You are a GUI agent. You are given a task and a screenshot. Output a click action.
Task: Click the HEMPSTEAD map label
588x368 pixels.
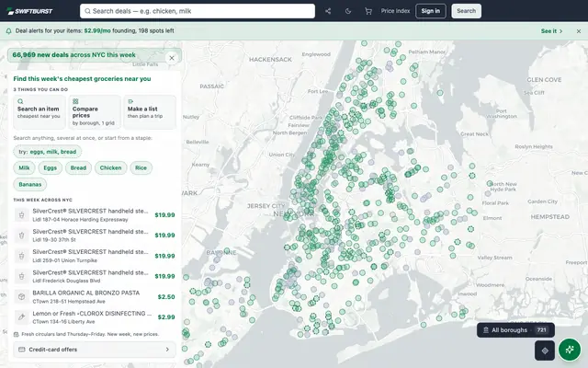coord(549,217)
